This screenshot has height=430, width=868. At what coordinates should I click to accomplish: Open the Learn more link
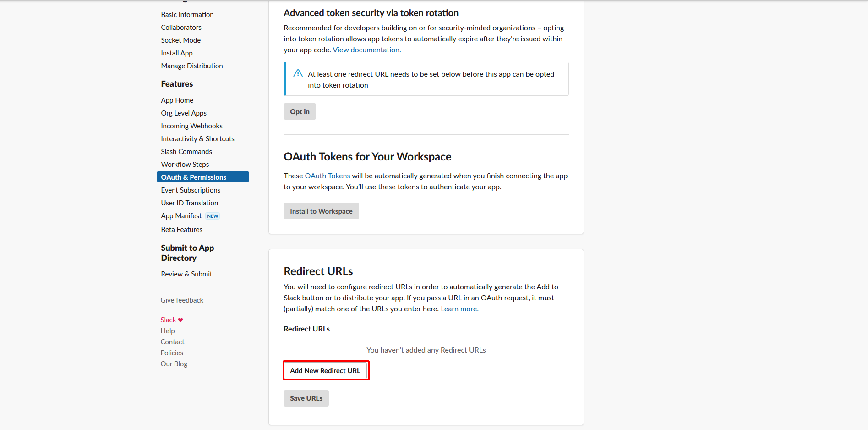(459, 309)
